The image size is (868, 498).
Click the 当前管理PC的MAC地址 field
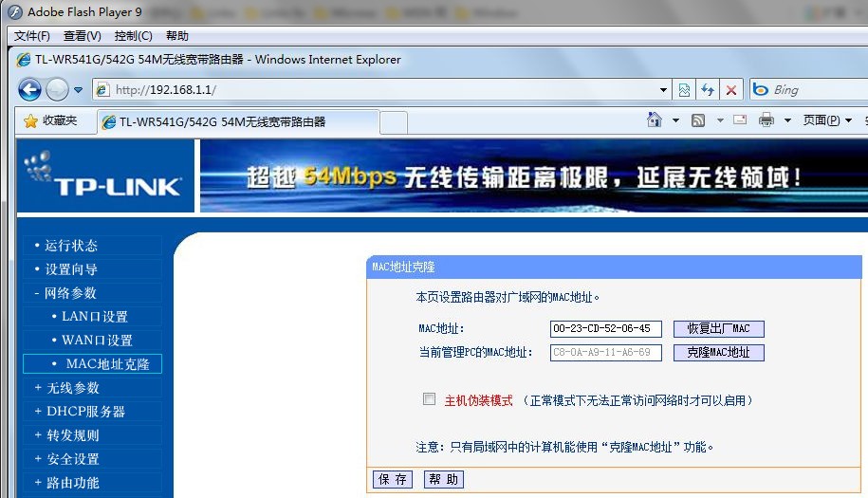(605, 353)
